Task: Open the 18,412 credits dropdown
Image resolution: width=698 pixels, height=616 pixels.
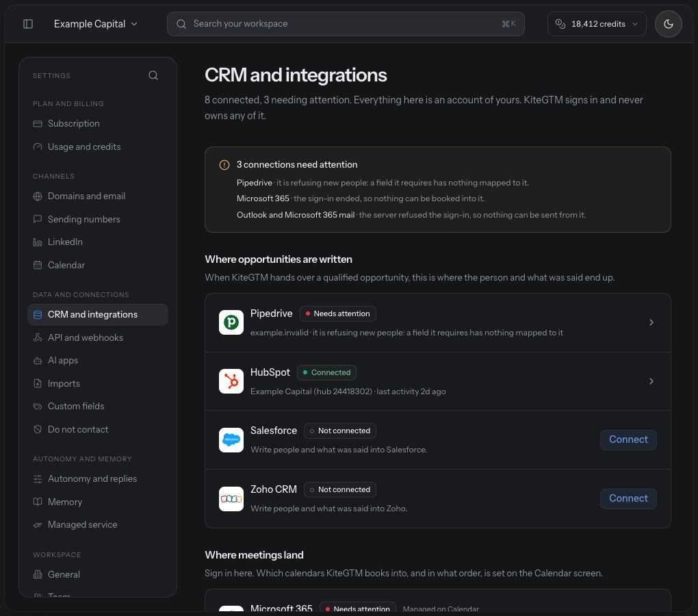Action: tap(597, 23)
